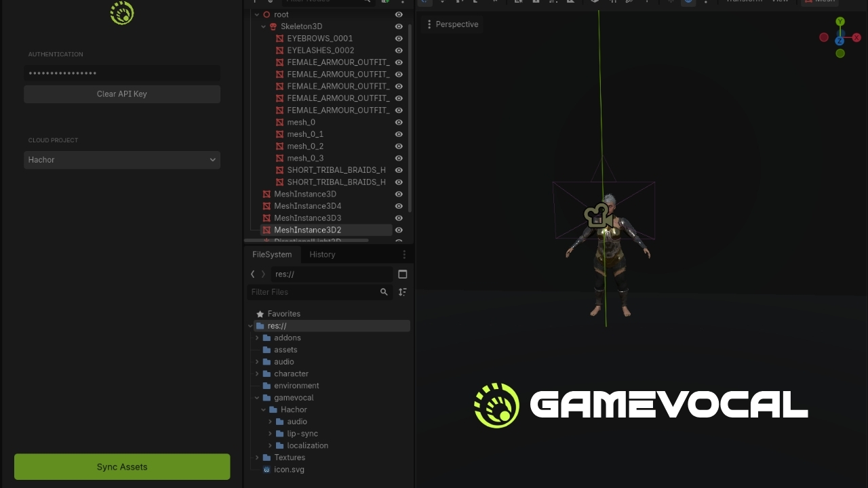Viewport: 868px width, 488px height.
Task: Collapse the gamevocal folder
Action: click(x=257, y=398)
